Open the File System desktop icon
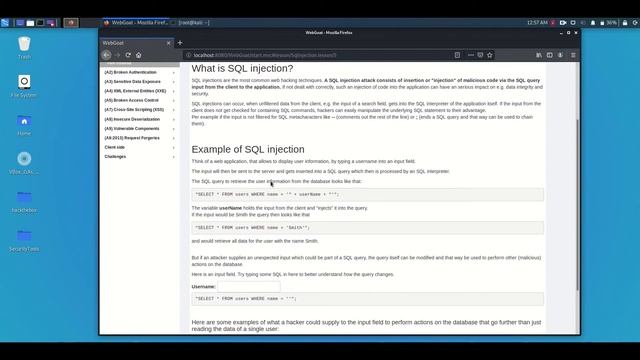This screenshot has width=640, height=360. (x=24, y=86)
